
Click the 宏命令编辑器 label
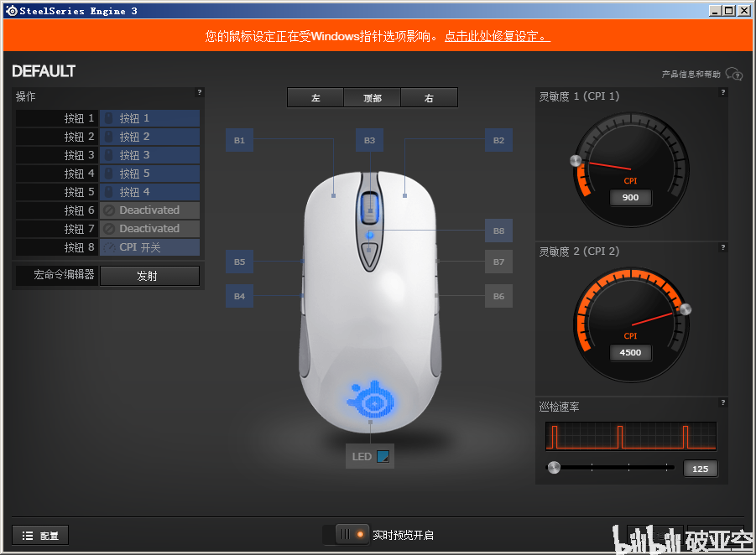click(64, 275)
